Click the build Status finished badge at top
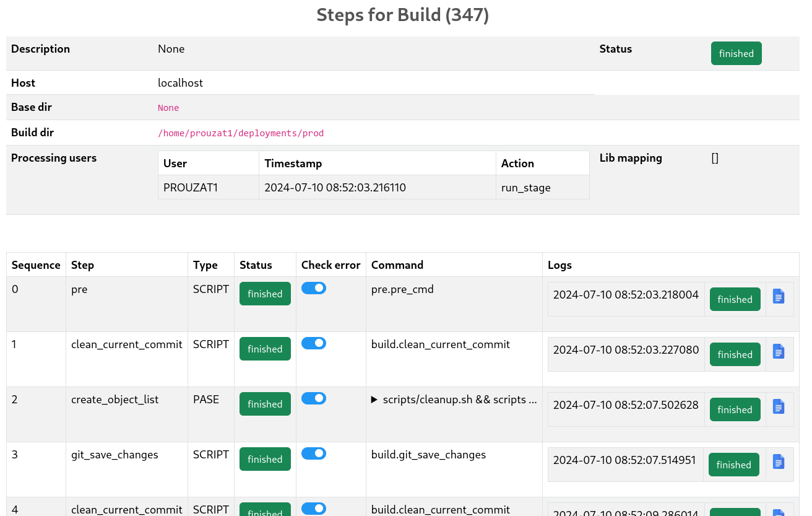The width and height of the screenshot is (812, 516). [x=736, y=53]
